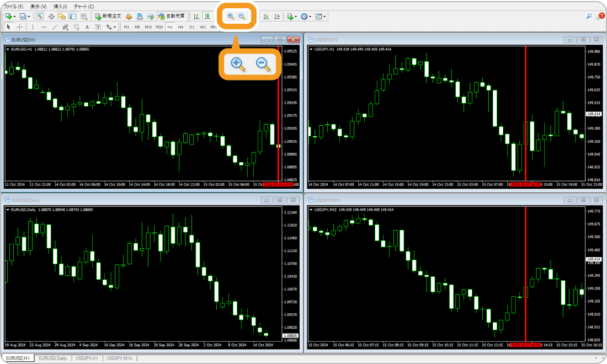This screenshot has height=364, width=607.
Task: Select the EURUSD,H1 bottom tab
Action: click(18, 358)
